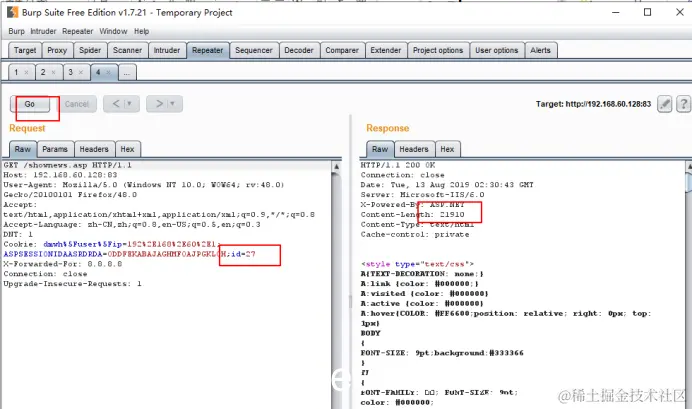Click the Server: Microsoft-IIS/6.0 line

tap(422, 195)
